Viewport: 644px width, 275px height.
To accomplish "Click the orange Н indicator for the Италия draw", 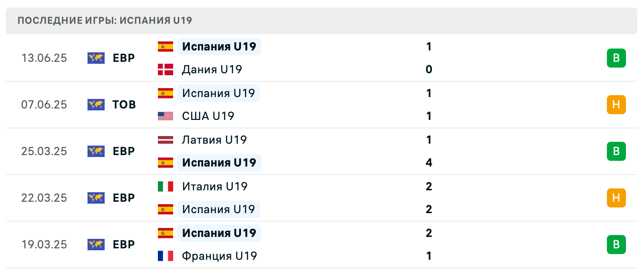I will [x=617, y=198].
